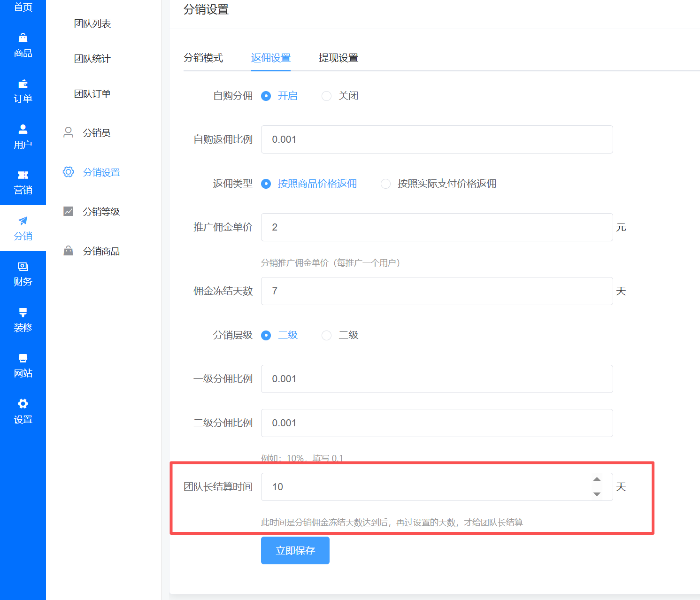Open the 装修 decoration icon

coord(23,312)
